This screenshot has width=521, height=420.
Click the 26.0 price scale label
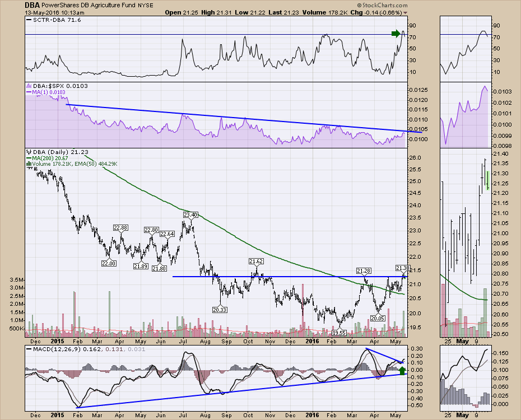pyautogui.click(x=416, y=158)
